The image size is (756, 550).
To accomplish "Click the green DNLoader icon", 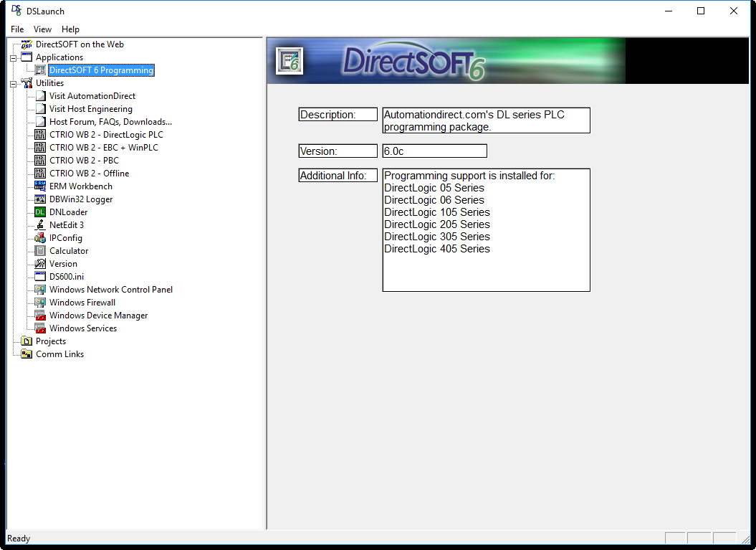I will pos(41,212).
